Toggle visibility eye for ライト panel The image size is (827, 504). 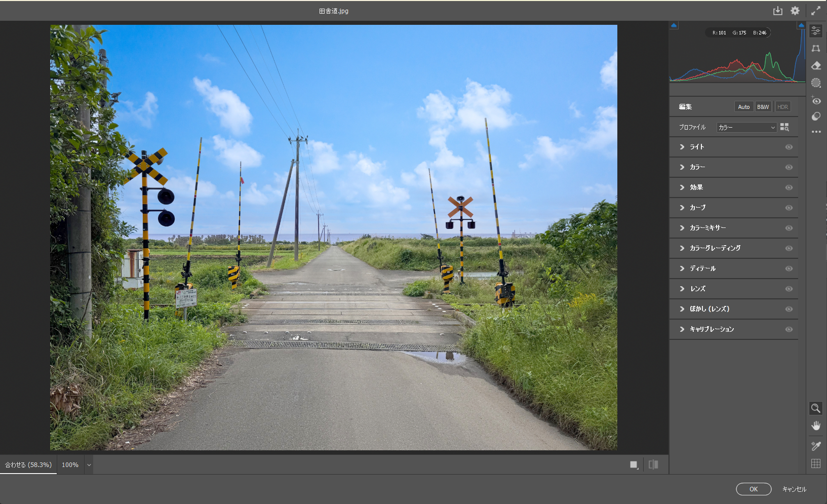pyautogui.click(x=789, y=147)
